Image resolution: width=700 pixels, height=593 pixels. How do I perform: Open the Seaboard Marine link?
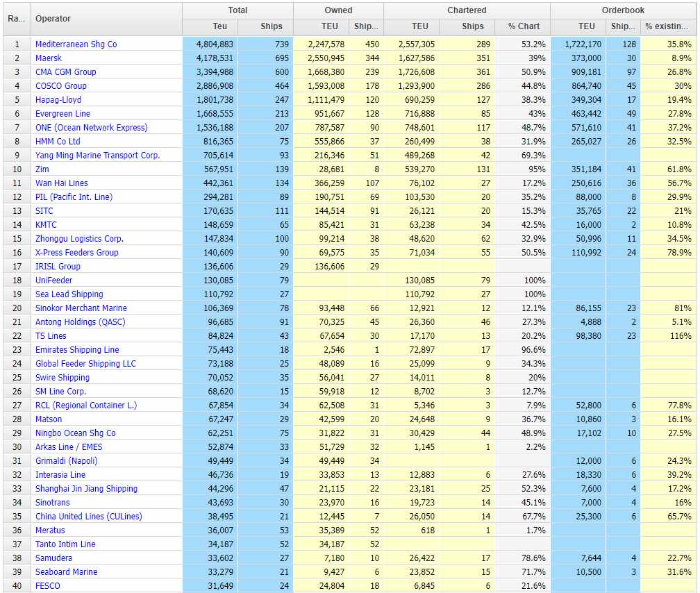(x=66, y=571)
